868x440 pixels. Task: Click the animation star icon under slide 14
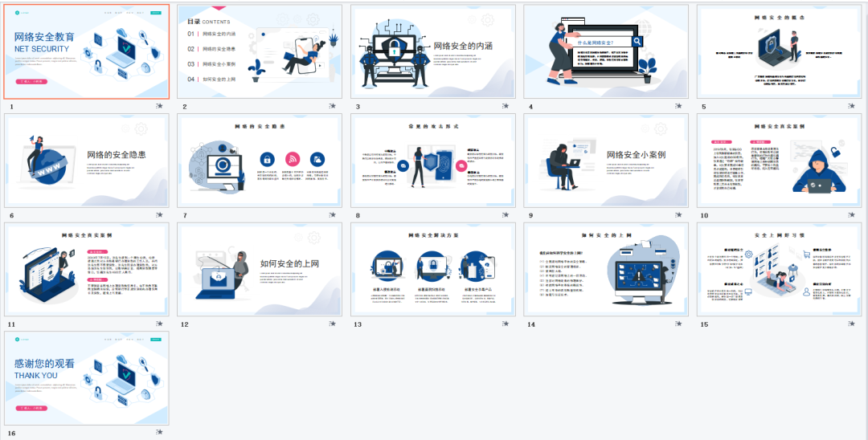click(x=679, y=324)
